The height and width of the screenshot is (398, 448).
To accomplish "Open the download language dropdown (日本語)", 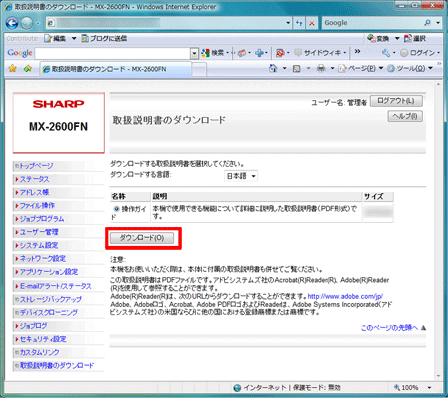I will click(x=241, y=176).
